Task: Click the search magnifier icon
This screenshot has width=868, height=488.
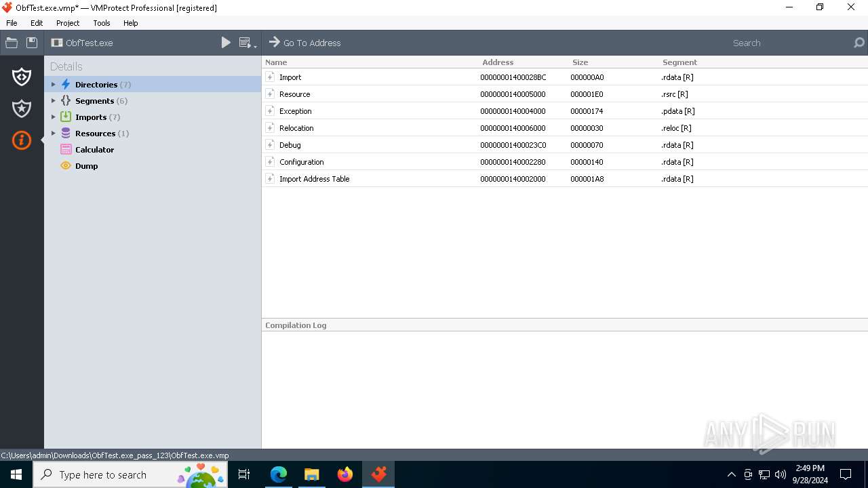Action: pyautogui.click(x=859, y=43)
